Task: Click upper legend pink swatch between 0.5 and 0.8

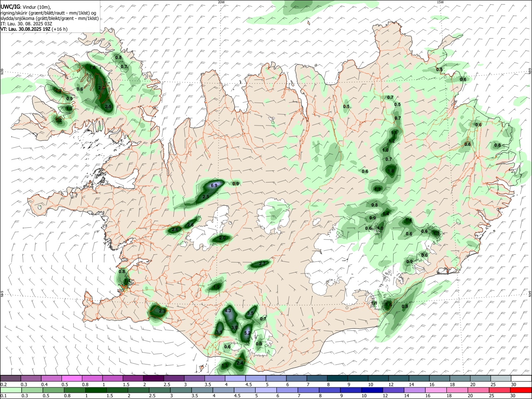Action: tap(71, 378)
